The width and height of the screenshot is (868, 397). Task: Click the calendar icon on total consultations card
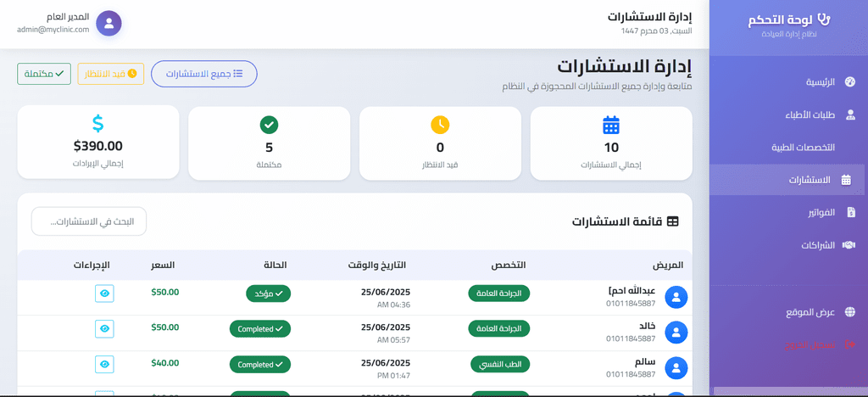pos(611,125)
